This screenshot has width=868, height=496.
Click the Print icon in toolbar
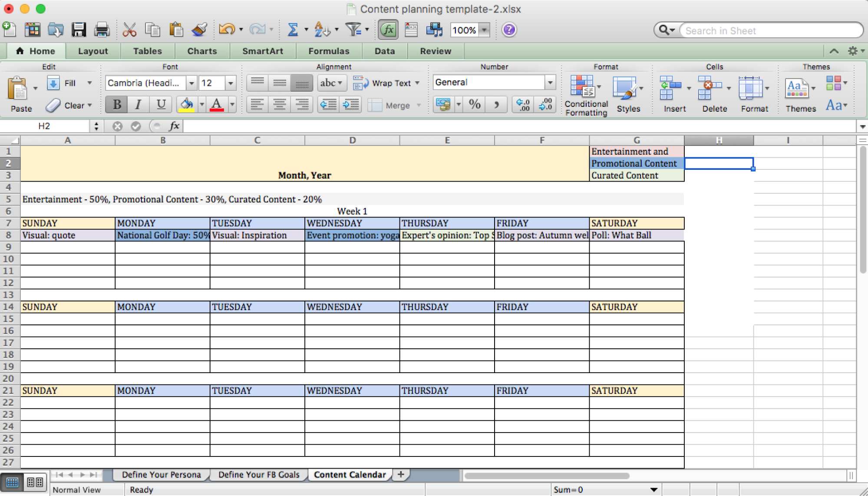[x=101, y=30]
